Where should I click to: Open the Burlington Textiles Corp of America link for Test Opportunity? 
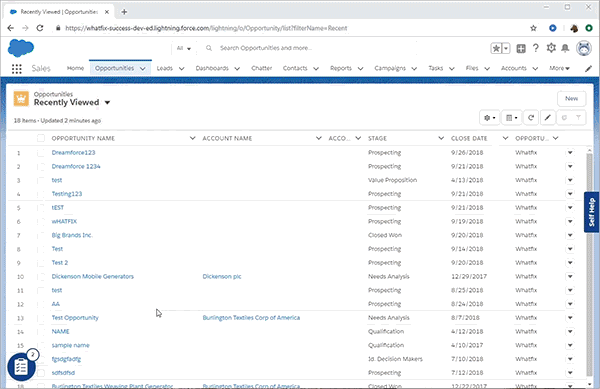[251, 318]
